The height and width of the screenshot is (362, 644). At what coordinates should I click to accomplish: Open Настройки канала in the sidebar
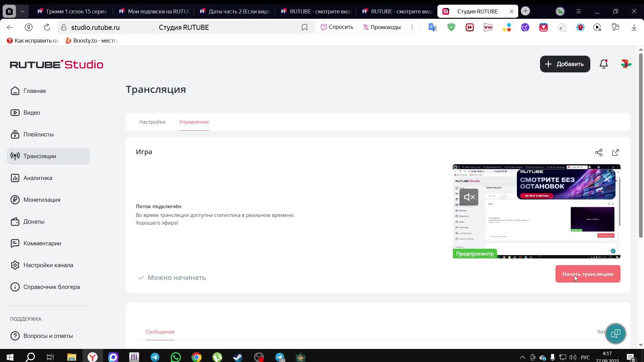point(48,265)
